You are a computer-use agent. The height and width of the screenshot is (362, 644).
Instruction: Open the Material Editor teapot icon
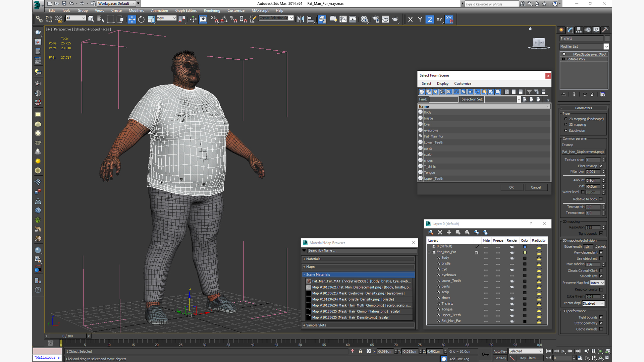coord(364,19)
